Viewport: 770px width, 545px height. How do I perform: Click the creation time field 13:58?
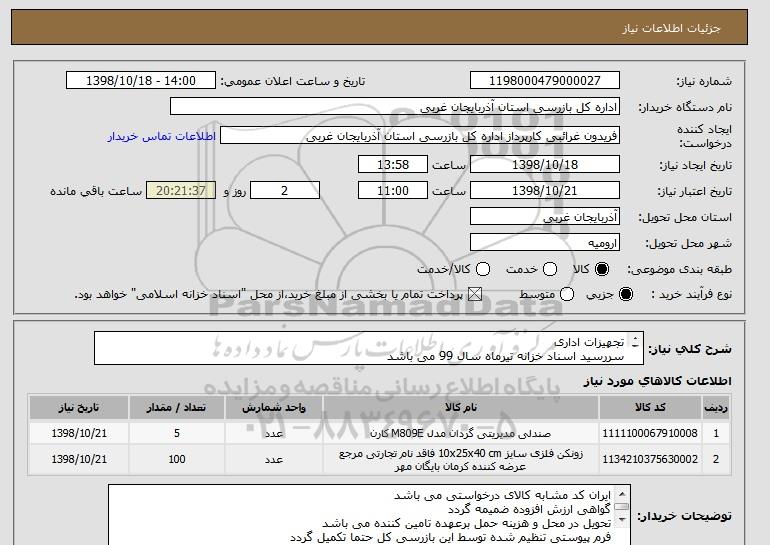tap(393, 164)
